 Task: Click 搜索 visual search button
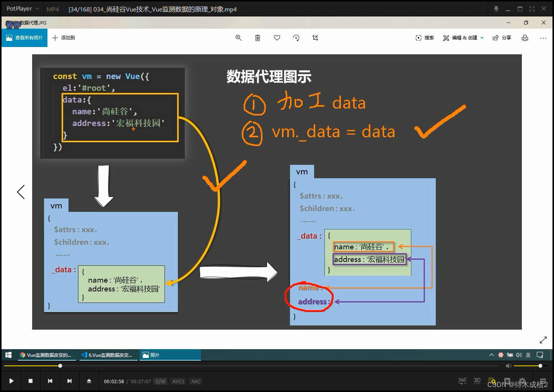click(x=425, y=38)
